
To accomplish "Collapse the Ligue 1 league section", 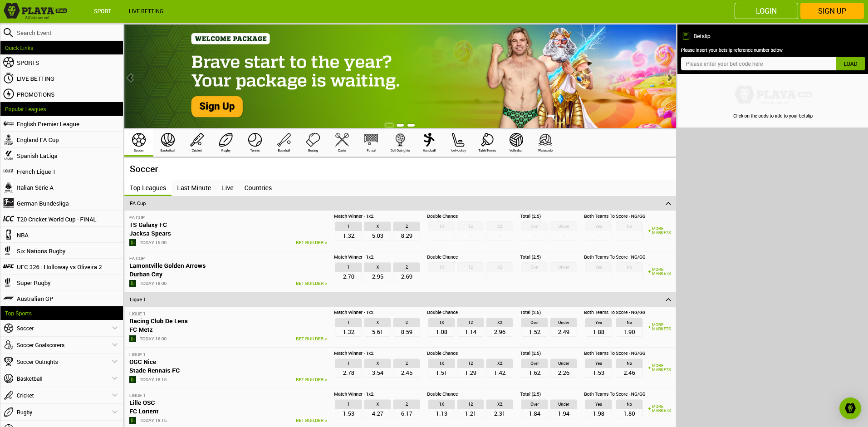I will click(668, 299).
